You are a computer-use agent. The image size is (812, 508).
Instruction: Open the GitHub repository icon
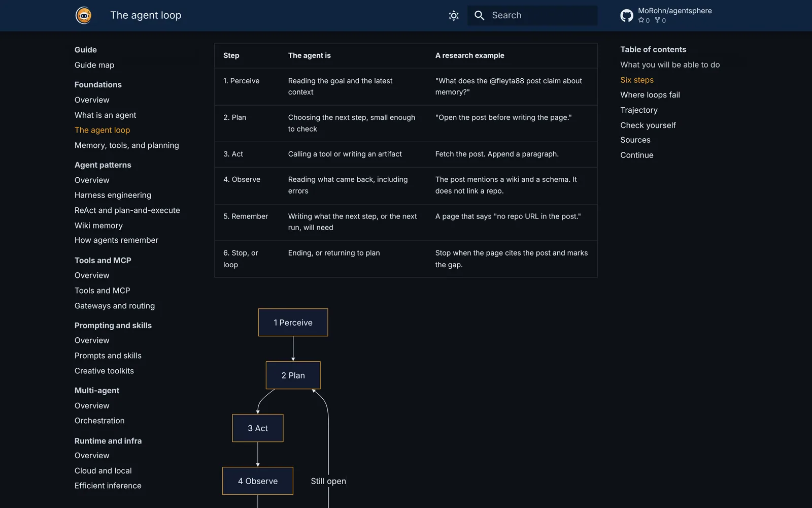tap(627, 15)
